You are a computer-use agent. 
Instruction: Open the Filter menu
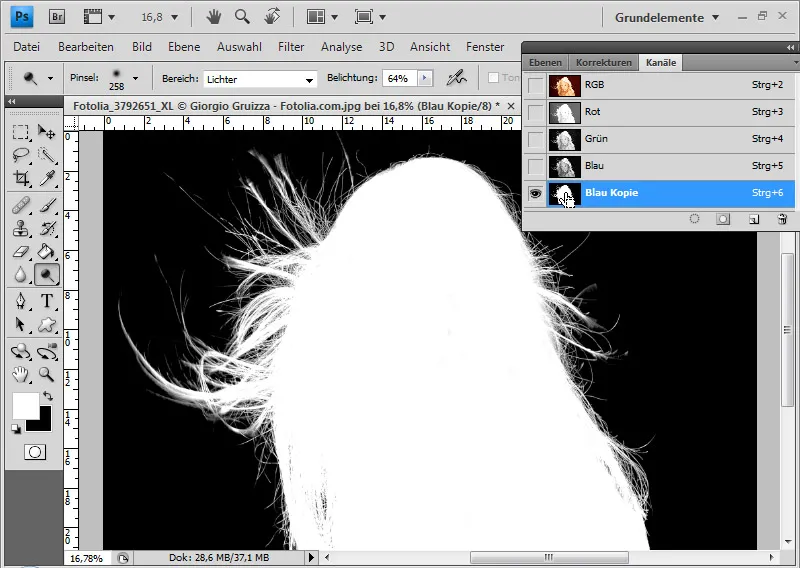(x=291, y=47)
